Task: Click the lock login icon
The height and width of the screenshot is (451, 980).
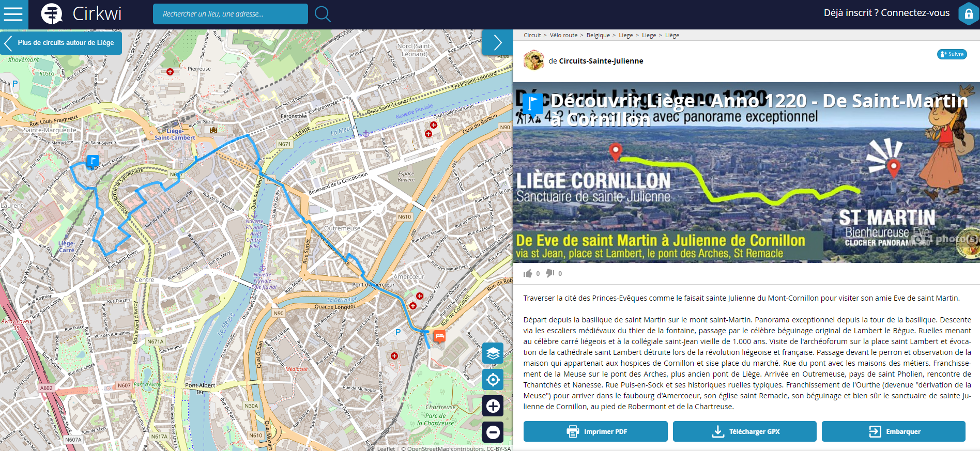Action: (x=969, y=14)
